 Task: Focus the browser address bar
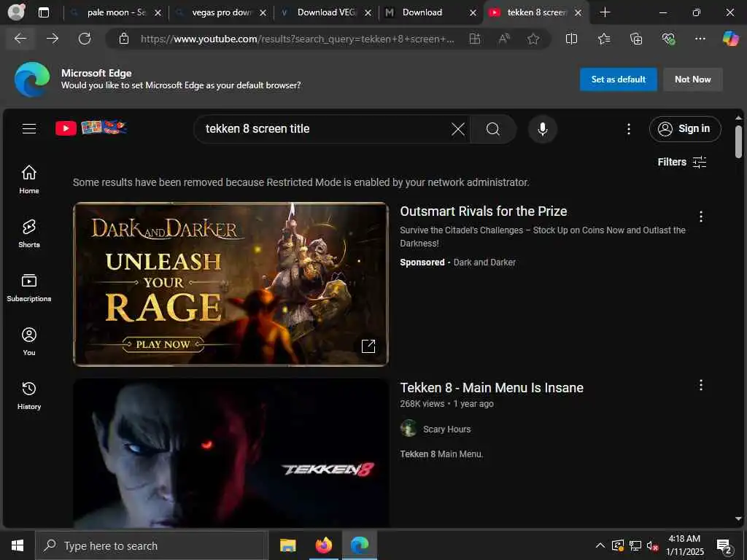coord(297,39)
